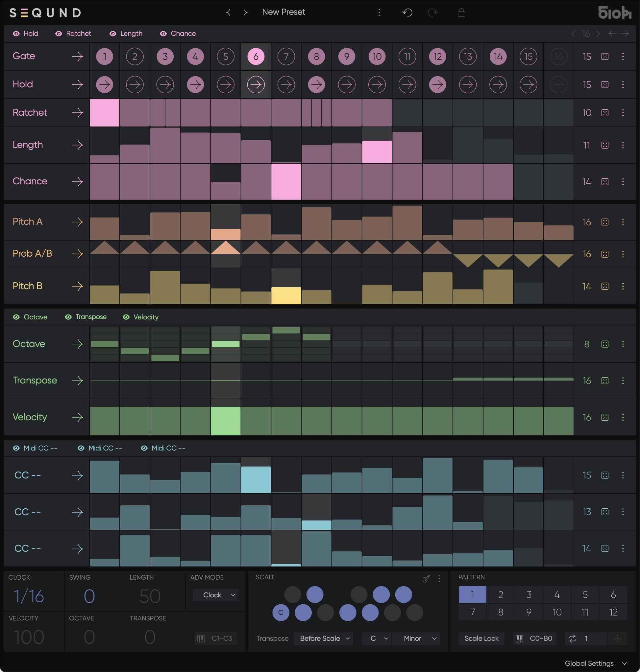
Task: Randomize the Gate row with dice icon
Action: [604, 57]
